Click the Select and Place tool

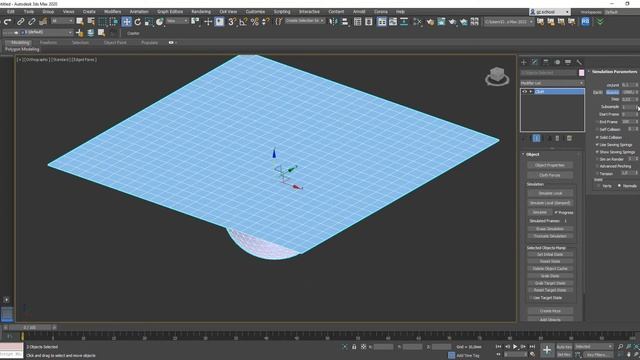[160, 22]
